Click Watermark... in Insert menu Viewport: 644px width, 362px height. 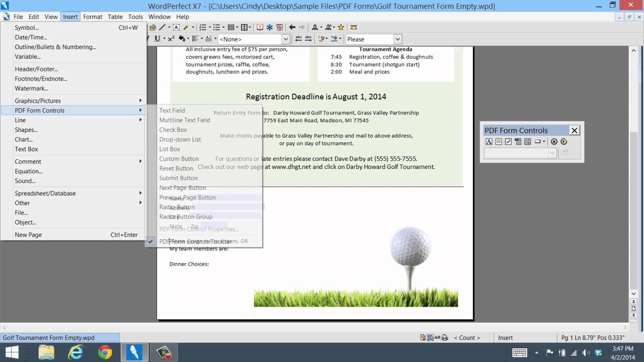click(x=31, y=88)
